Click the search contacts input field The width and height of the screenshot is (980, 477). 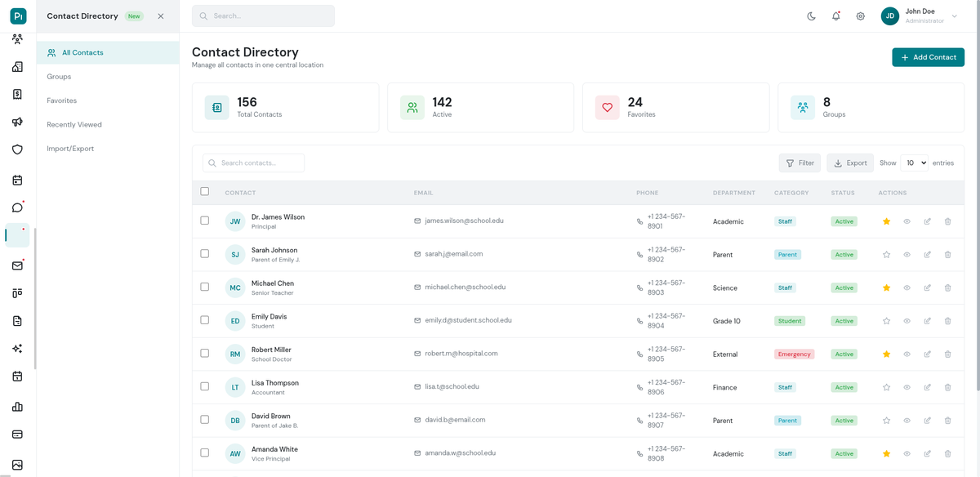coord(253,163)
